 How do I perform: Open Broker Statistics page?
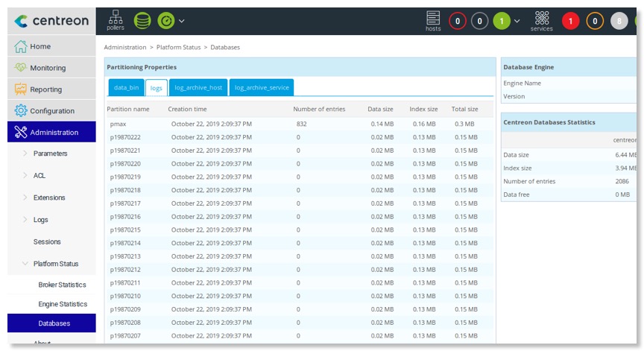click(62, 285)
